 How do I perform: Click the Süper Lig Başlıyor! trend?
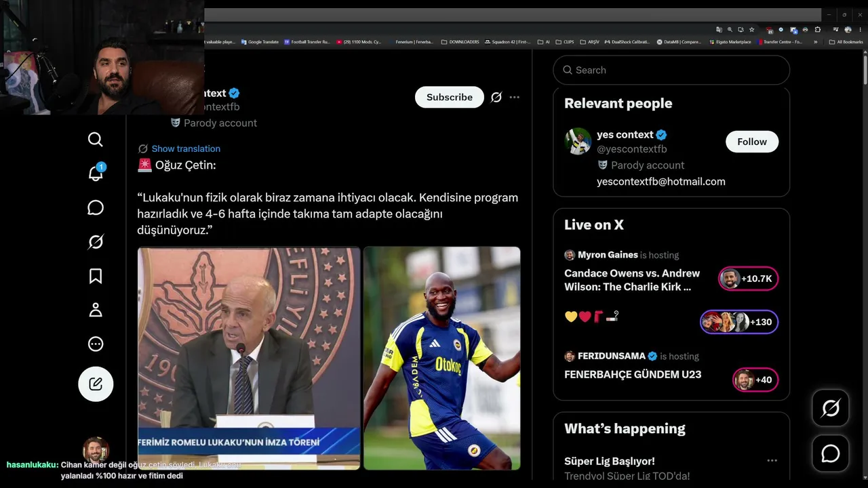(610, 461)
